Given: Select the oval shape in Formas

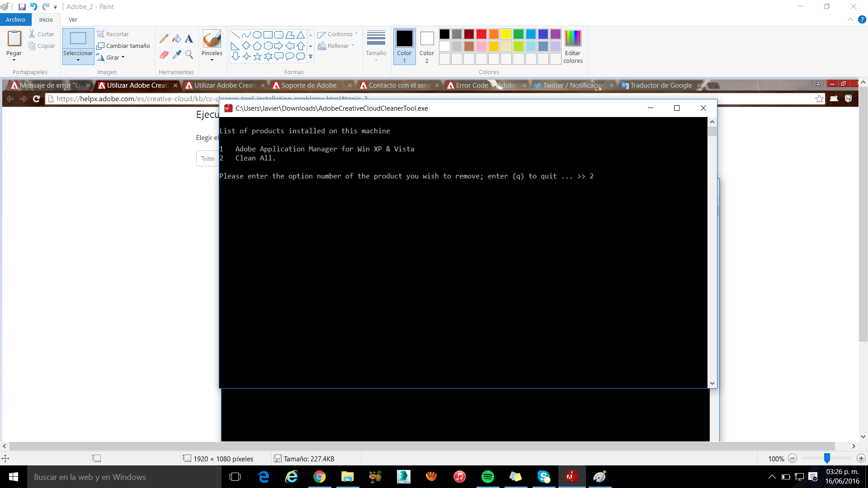Looking at the screenshot, I should 257,35.
